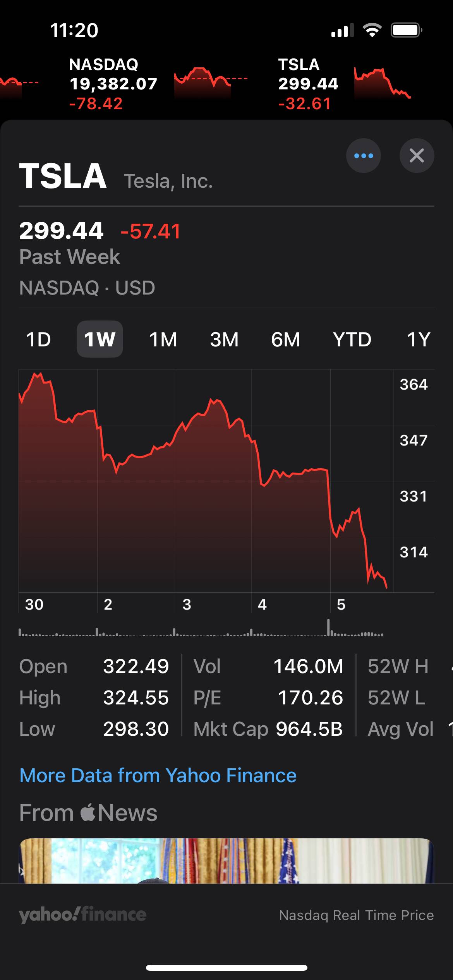453x980 pixels.
Task: Open the three-dot more options menu
Action: [363, 156]
